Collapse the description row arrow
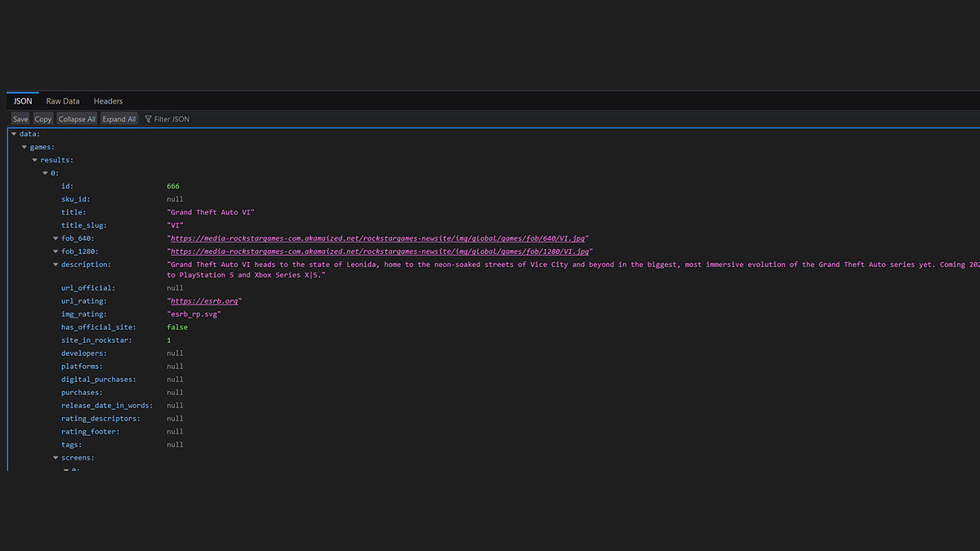The image size is (980, 551). [x=56, y=264]
